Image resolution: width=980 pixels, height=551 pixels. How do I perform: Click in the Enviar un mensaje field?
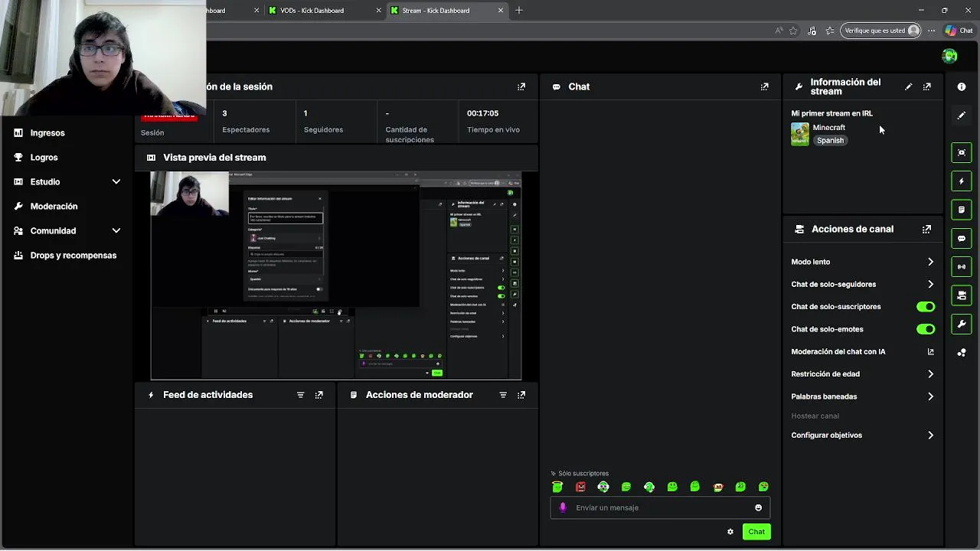coord(660,507)
